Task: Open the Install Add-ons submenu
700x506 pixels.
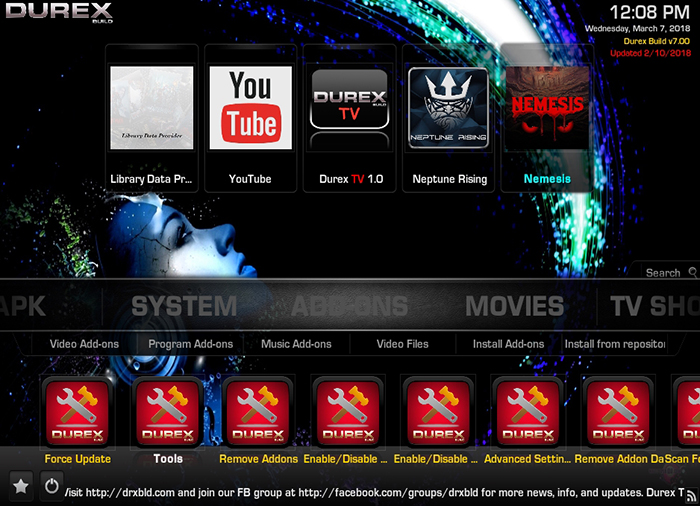Action: (x=508, y=344)
